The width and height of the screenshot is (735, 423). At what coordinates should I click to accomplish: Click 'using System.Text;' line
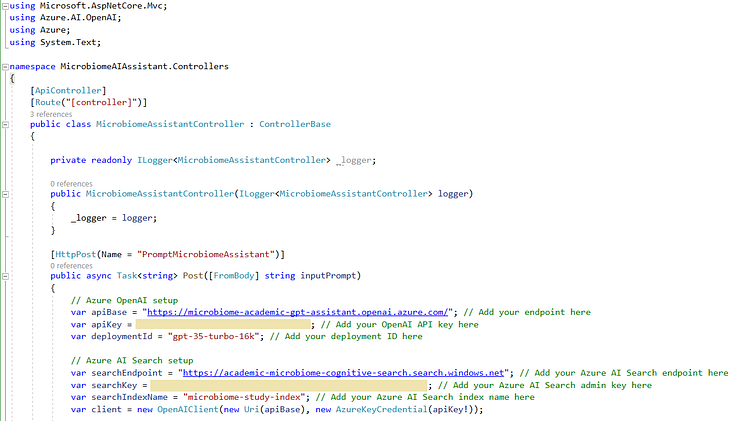(x=55, y=43)
